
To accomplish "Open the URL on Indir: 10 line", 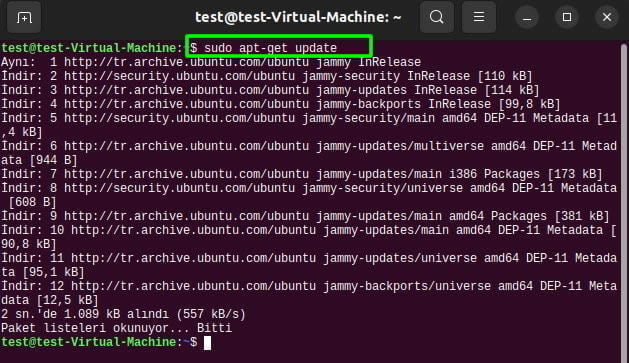I will pos(193,230).
